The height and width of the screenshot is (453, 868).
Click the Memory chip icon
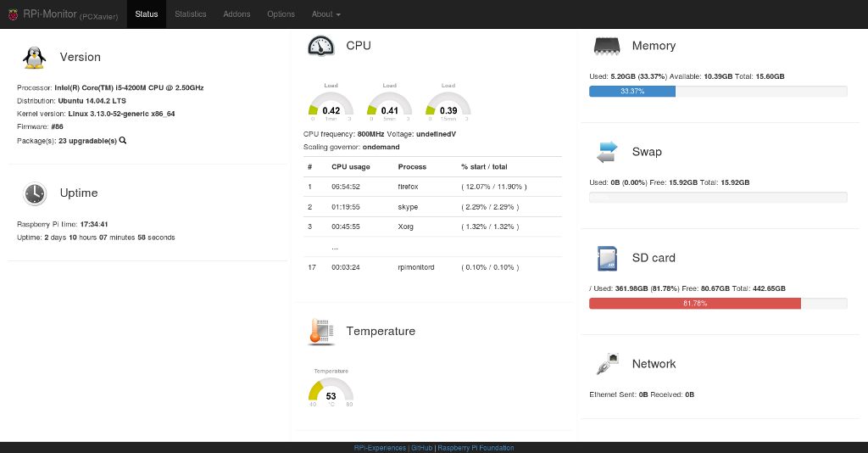pyautogui.click(x=607, y=46)
